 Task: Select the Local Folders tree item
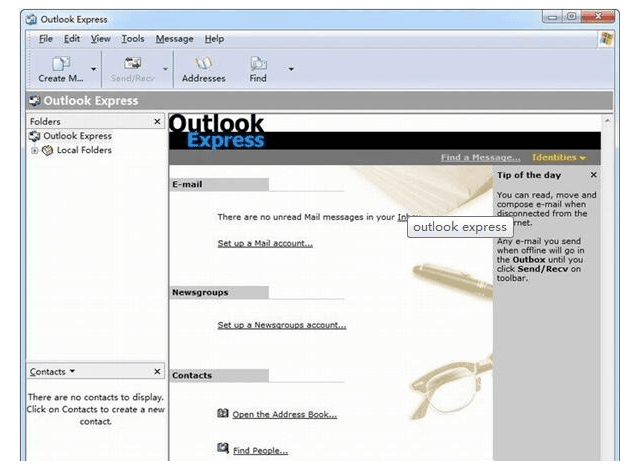84,150
